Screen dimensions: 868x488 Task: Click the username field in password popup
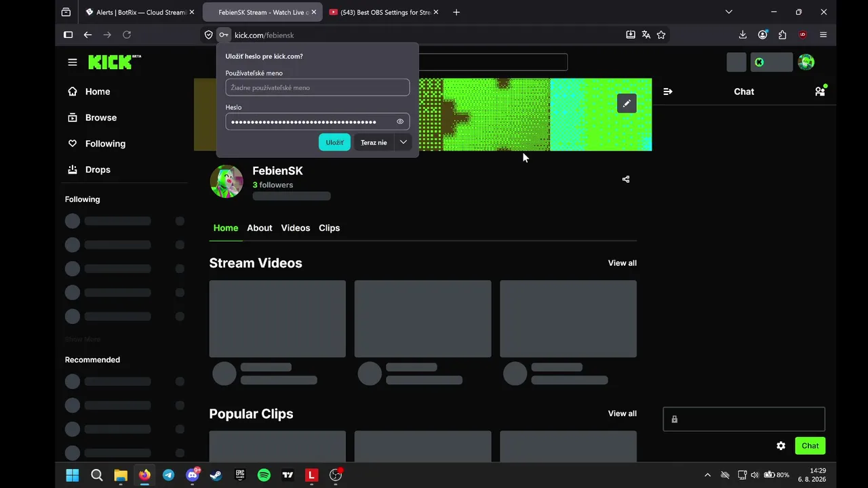(317, 87)
